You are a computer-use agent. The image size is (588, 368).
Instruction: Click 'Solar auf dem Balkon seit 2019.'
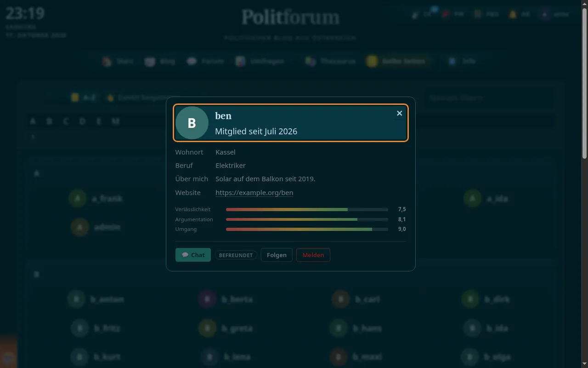tap(266, 178)
